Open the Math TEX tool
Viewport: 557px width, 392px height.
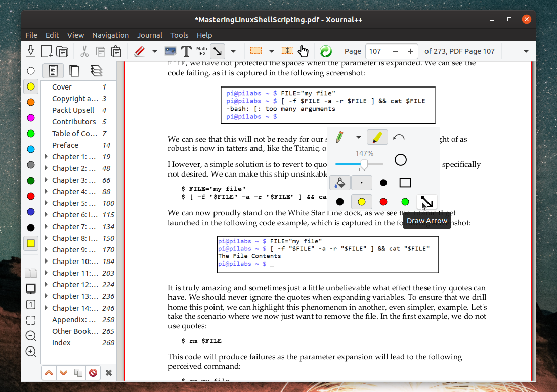[201, 51]
